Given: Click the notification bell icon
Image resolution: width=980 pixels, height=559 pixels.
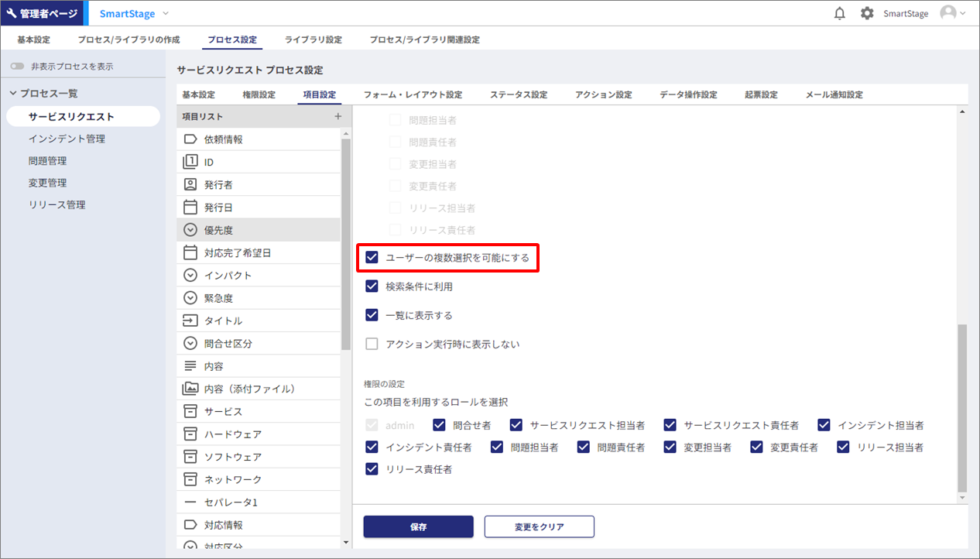Looking at the screenshot, I should click(840, 13).
